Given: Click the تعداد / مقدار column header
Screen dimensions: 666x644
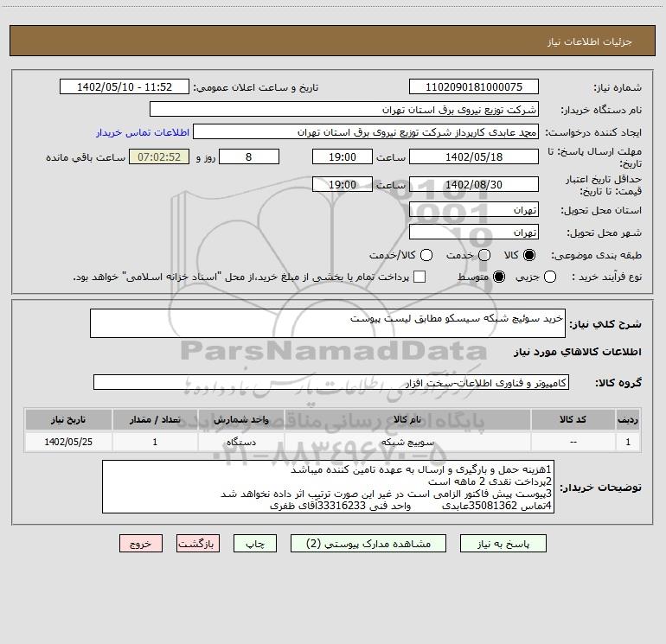Looking at the screenshot, I should pyautogui.click(x=155, y=420).
